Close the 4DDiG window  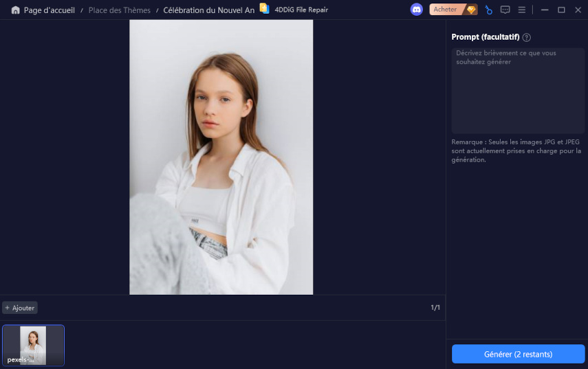[x=578, y=10]
